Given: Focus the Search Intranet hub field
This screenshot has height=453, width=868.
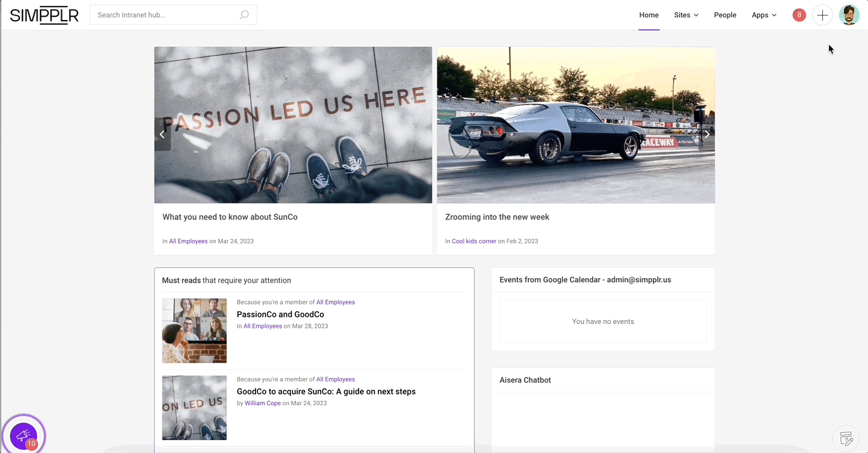Looking at the screenshot, I should click(173, 15).
